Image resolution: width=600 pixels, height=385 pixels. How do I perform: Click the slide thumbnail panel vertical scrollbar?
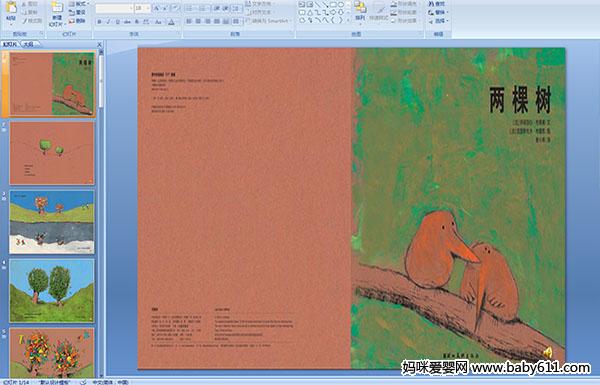(x=101, y=213)
